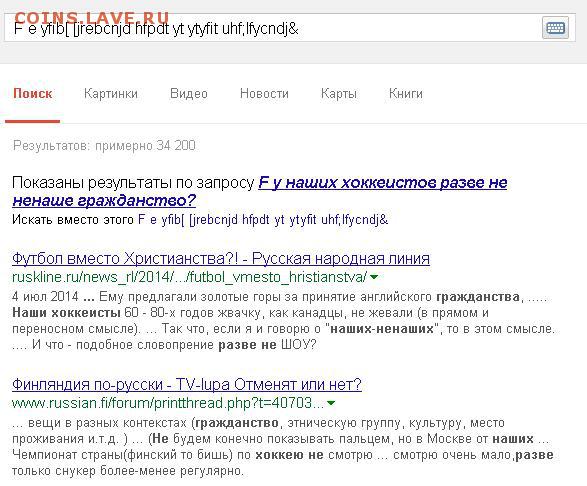Open Финляндия по-русски TV-lupa result
587x486 pixels.
(187, 385)
